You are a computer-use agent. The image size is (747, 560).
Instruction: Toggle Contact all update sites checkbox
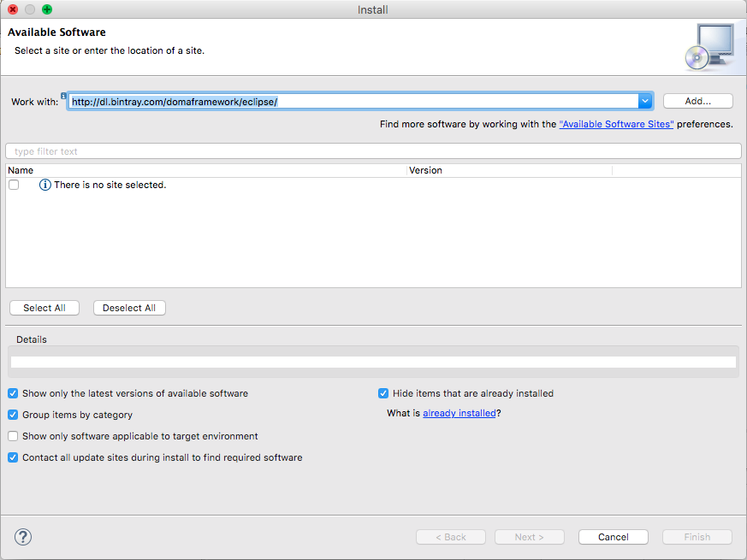(13, 457)
